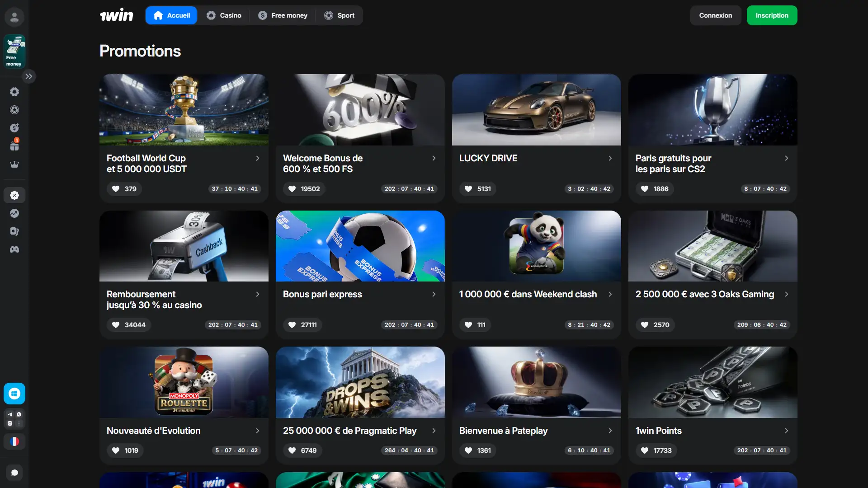This screenshot has height=488, width=868.
Task: Like the Football World Cup promotion
Action: (x=124, y=189)
